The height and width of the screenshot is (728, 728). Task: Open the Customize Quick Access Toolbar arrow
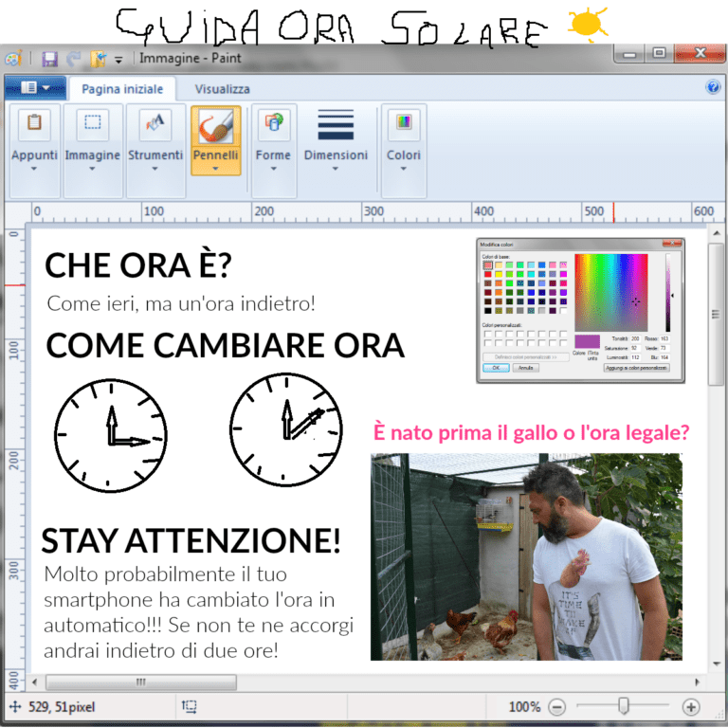tap(118, 59)
